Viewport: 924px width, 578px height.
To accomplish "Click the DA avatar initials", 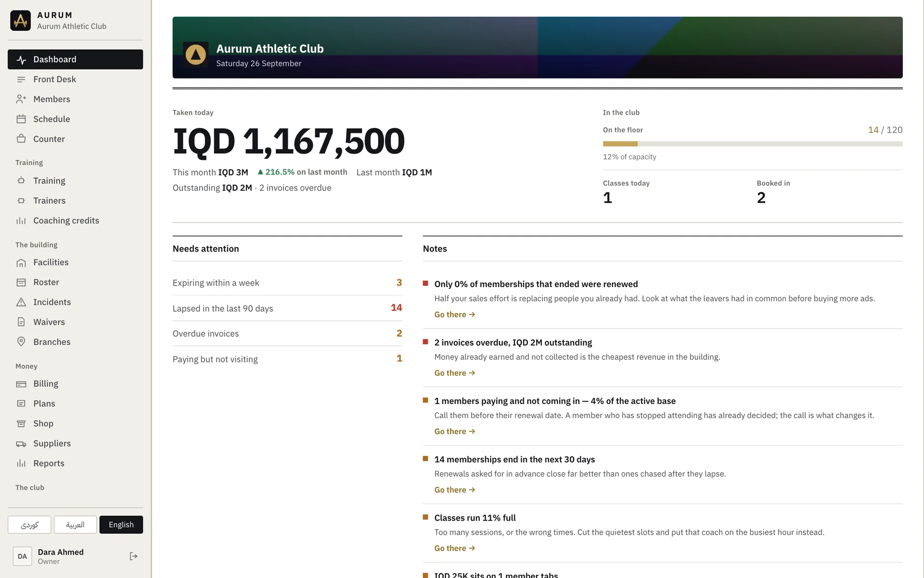I will [22, 556].
